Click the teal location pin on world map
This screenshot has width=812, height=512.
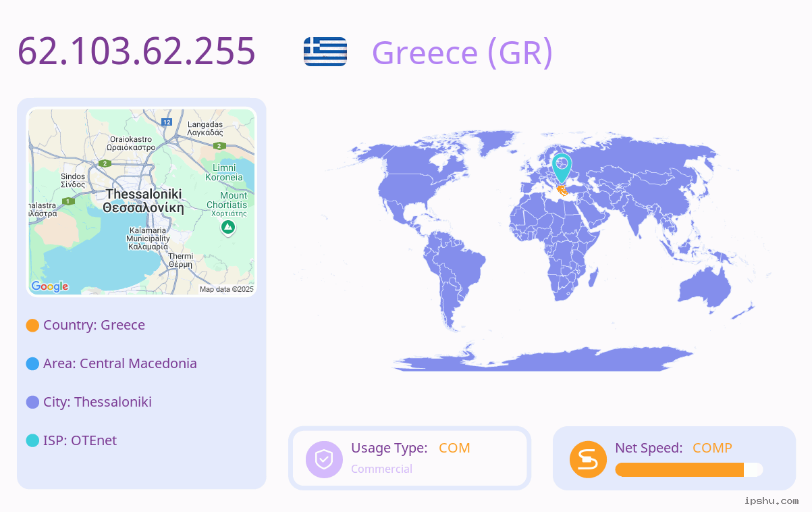pos(562,168)
